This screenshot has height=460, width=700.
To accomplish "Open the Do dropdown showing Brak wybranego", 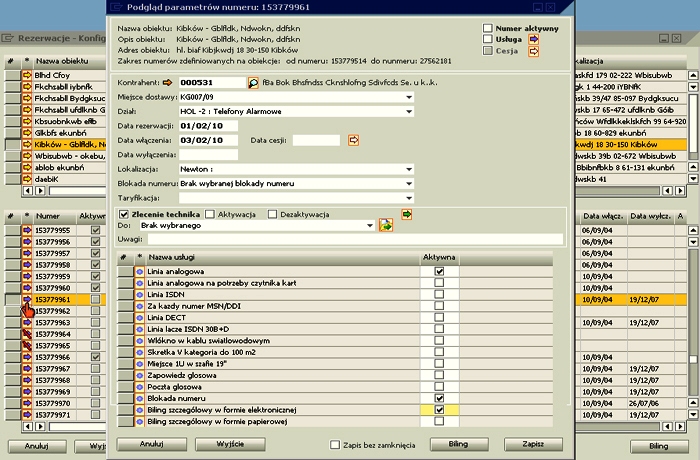I will 370,226.
